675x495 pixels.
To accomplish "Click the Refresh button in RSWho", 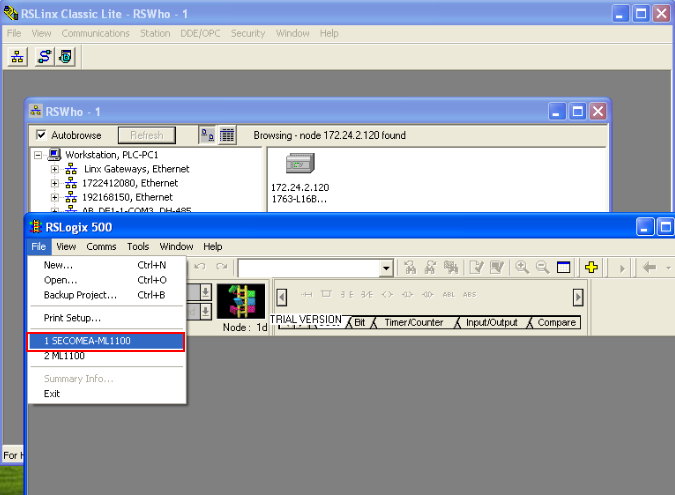I will click(x=147, y=135).
